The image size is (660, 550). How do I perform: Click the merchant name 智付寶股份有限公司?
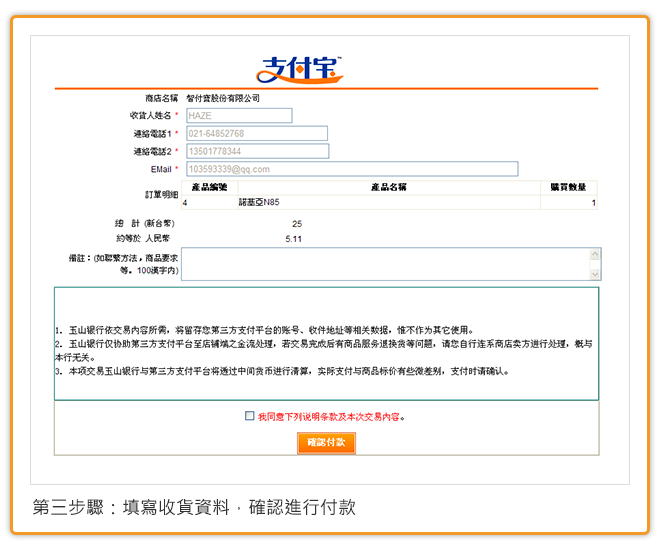click(223, 98)
